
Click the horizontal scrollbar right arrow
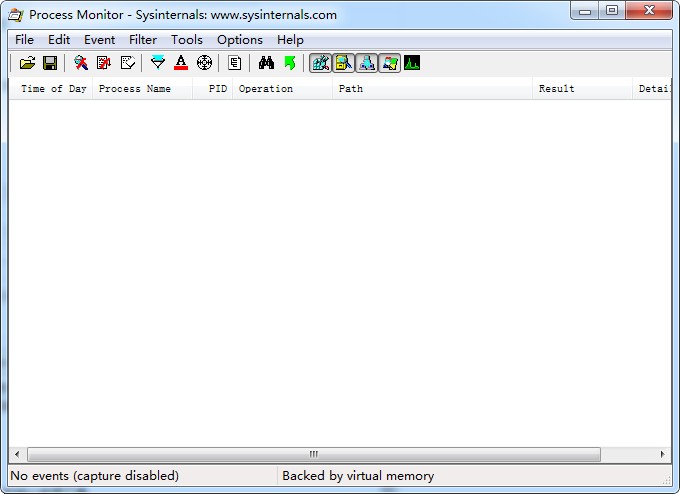click(x=662, y=454)
